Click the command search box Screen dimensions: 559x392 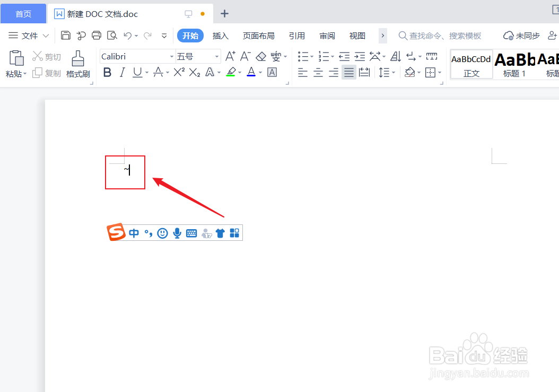tap(440, 36)
